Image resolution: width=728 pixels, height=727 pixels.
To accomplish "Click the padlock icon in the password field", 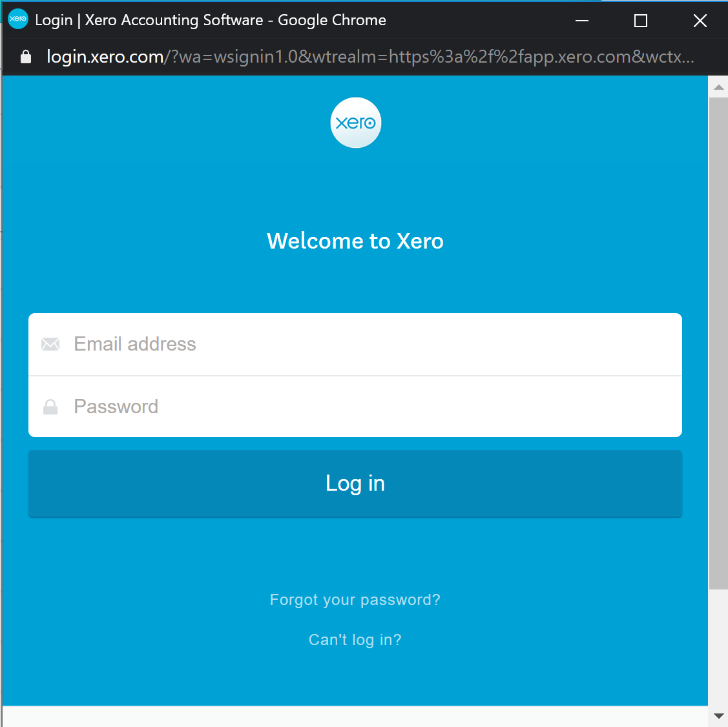I will (50, 407).
